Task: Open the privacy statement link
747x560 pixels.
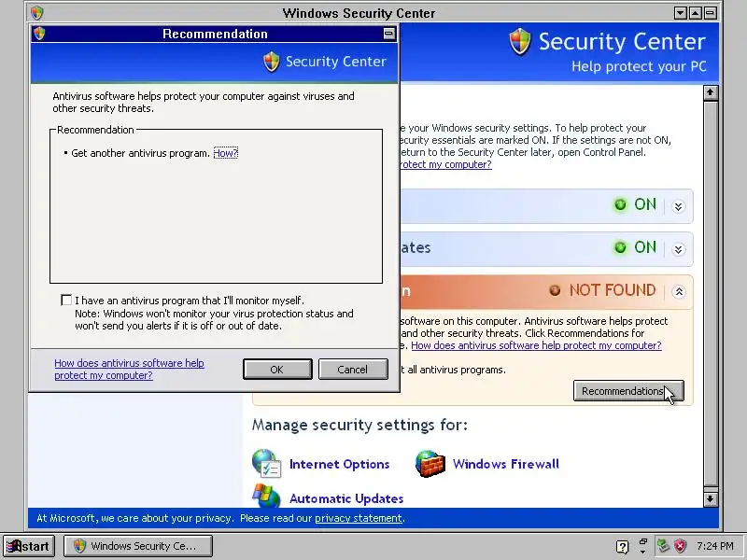Action: (x=359, y=518)
